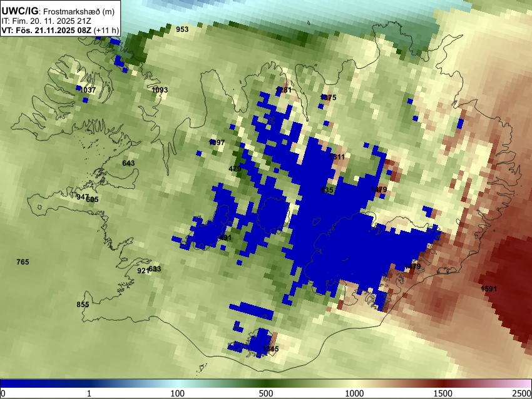
Task: Click the map value 633
Action: 155,269
